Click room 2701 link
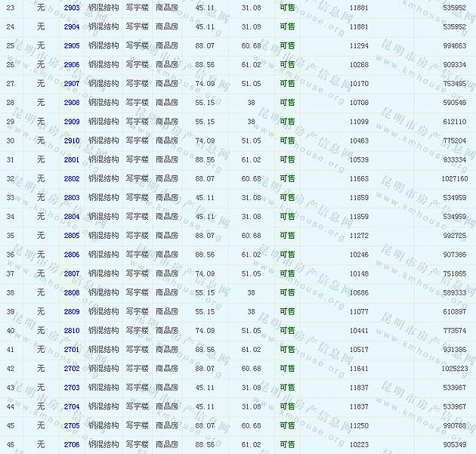This screenshot has width=476, height=454. click(x=72, y=349)
